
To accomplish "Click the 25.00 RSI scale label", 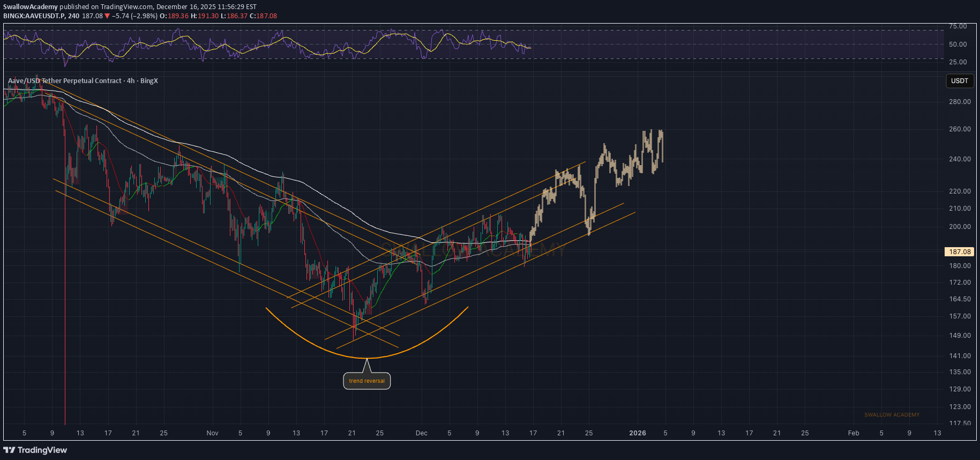I will point(957,62).
